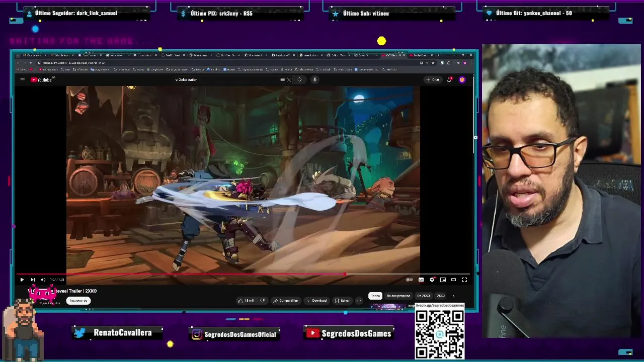This screenshot has height=362, width=644.
Task: Open Compartilhar share dialog
Action: pos(286,301)
